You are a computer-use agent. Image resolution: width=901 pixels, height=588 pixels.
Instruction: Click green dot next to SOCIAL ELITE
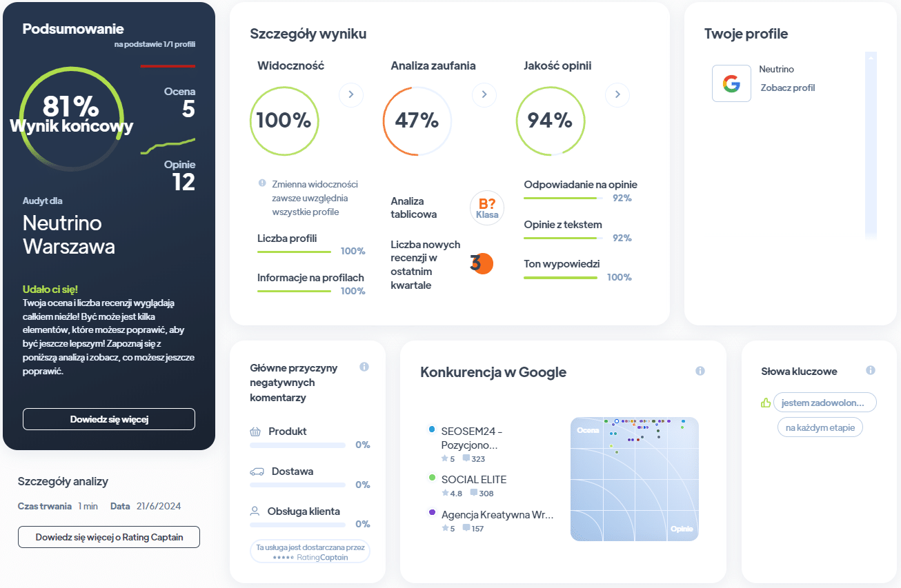[x=432, y=477]
